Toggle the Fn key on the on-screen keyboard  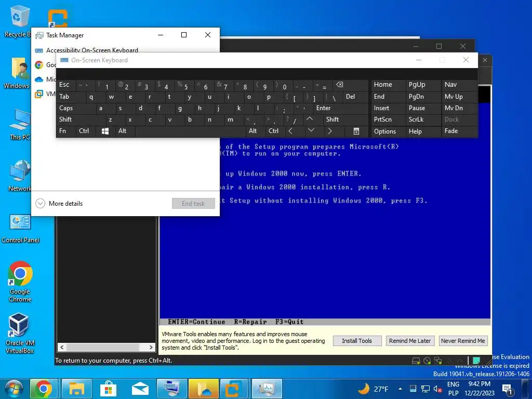point(66,131)
